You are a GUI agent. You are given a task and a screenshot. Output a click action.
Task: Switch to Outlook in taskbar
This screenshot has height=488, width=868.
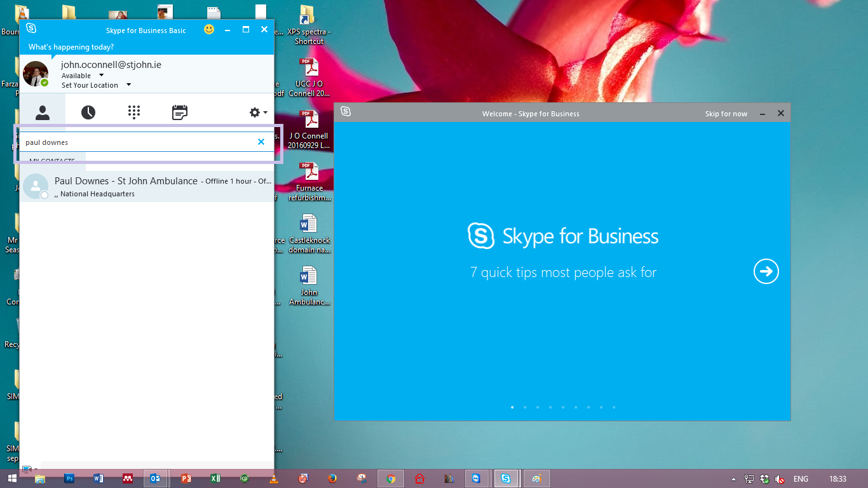156,478
